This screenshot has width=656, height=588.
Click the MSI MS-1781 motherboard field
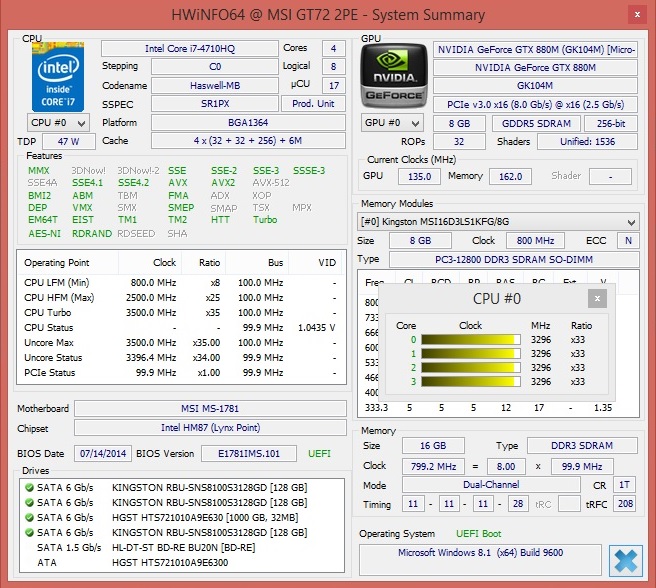[x=210, y=408]
